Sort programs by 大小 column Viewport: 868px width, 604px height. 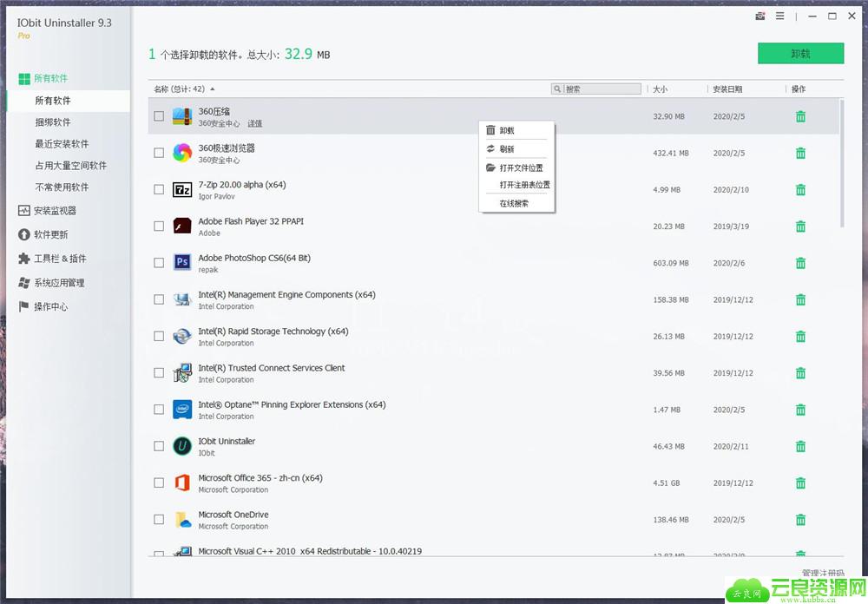[660, 89]
